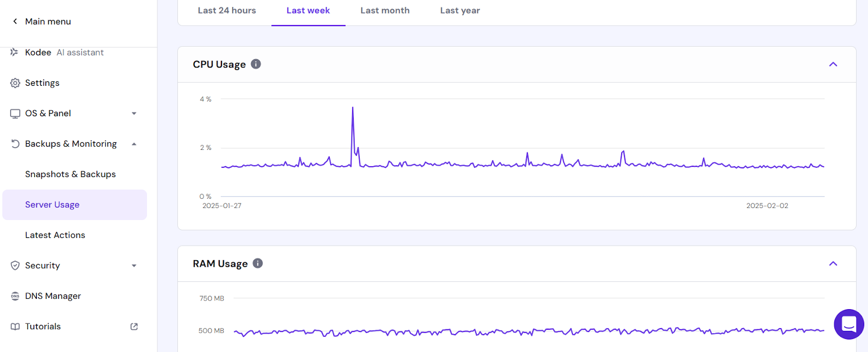
Task: Expand the Security dropdown arrow
Action: pos(134,266)
